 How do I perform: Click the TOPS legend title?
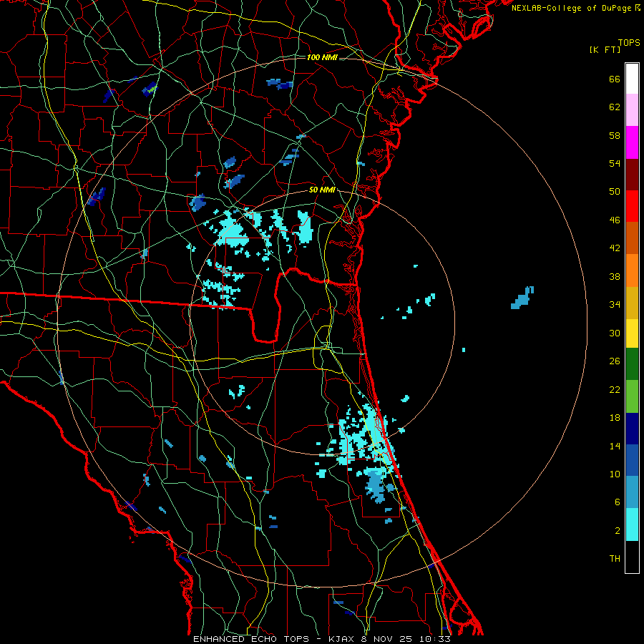629,43
